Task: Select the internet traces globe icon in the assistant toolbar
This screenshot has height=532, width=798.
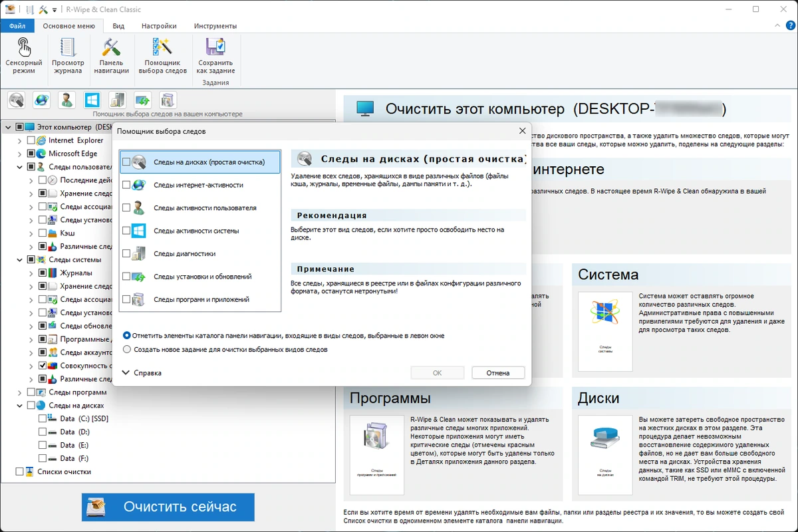Action: coord(41,100)
